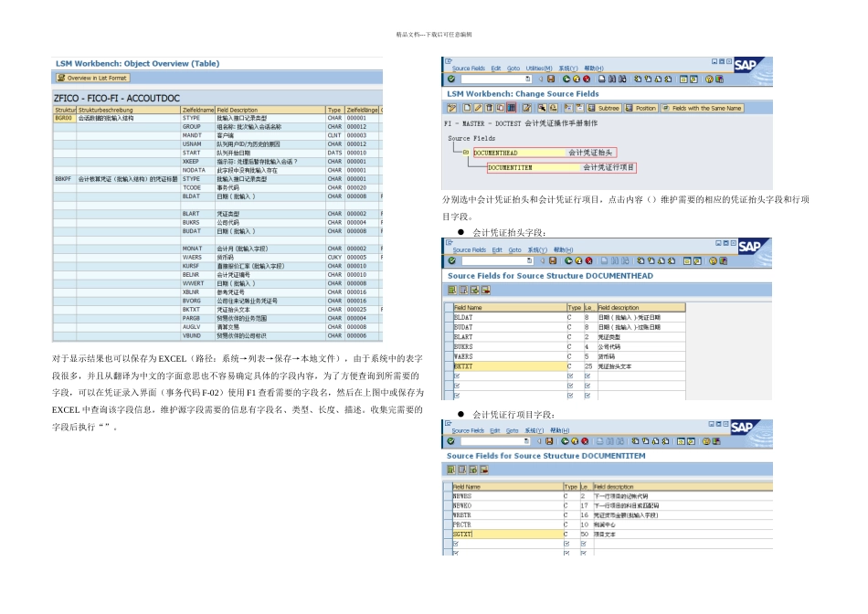
Task: Open command field dropdown in DOCUMENTITEM window
Action: pyautogui.click(x=526, y=441)
